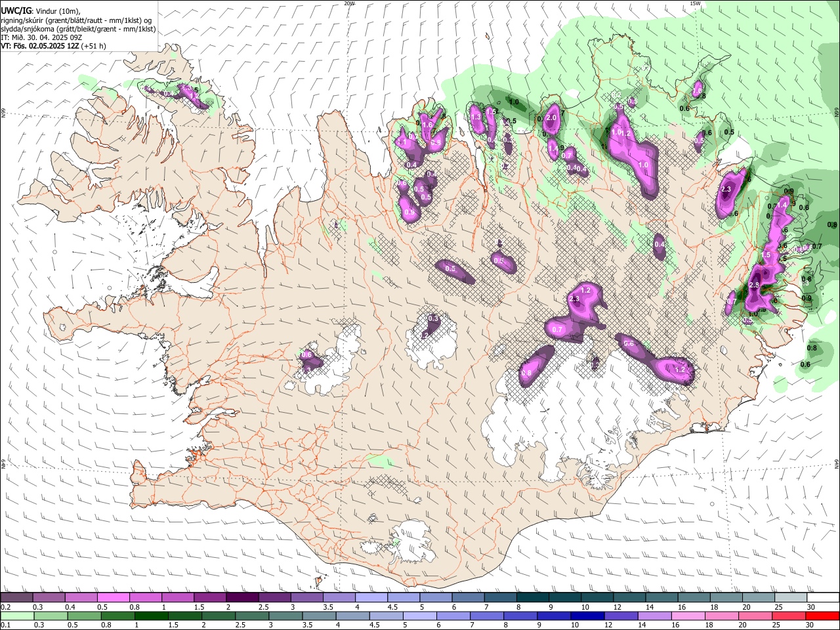Select the bright pink 0.5–0.8 snow legend swatch
The width and height of the screenshot is (840, 630).
pyautogui.click(x=113, y=598)
